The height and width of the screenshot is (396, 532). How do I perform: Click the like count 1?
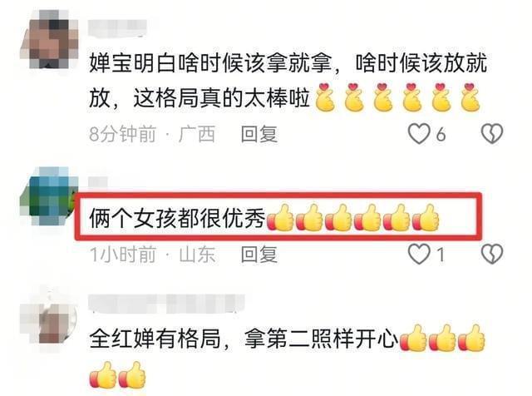click(x=441, y=255)
